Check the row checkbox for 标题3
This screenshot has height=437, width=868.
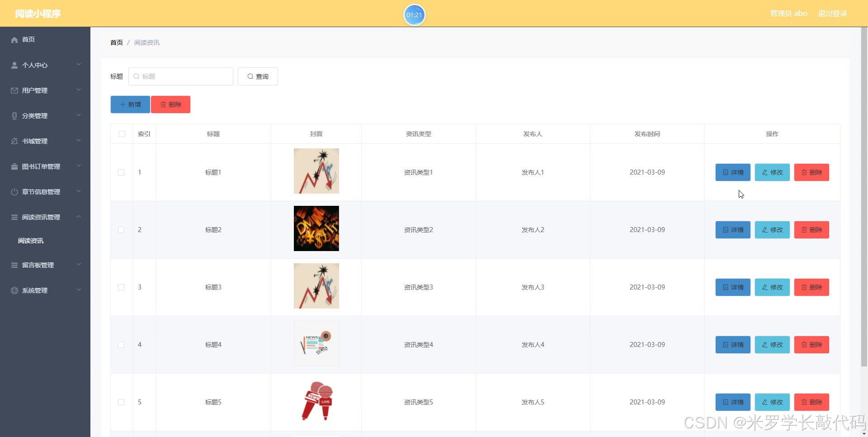[x=121, y=287]
